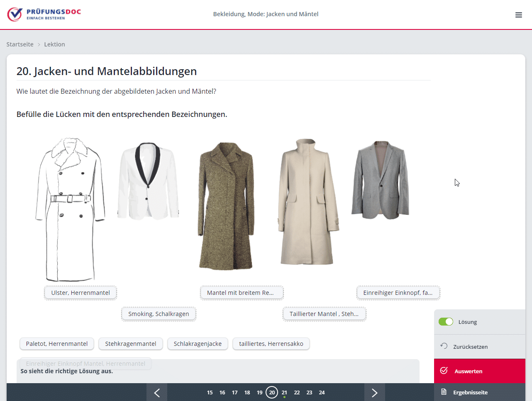The width and height of the screenshot is (532, 401).
Task: Jump to question 24
Action: 322,392
